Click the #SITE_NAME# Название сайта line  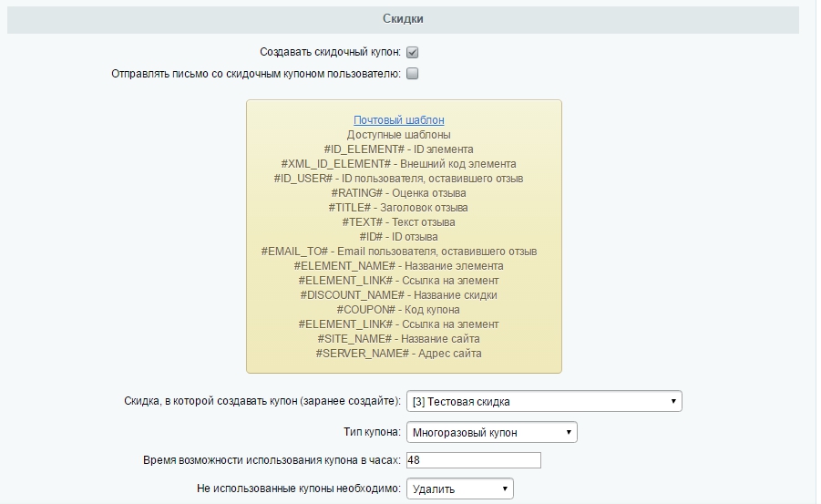398,339
